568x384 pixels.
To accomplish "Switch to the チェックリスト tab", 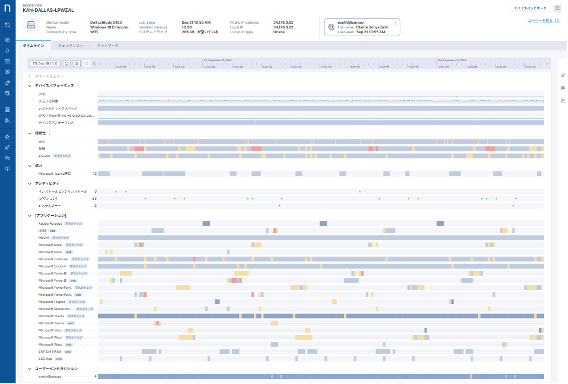I will click(x=70, y=46).
